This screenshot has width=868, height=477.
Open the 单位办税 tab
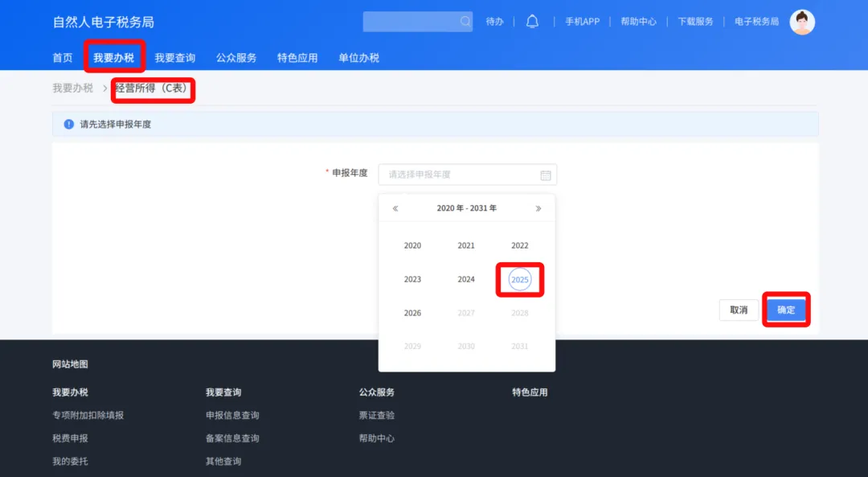358,58
